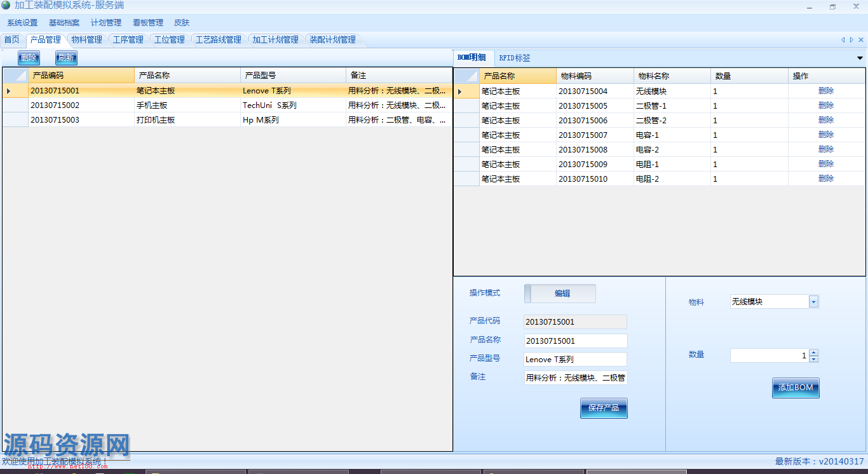This screenshot has width=868, height=474.
Task: Delete the 电容-2 BOM row
Action: (x=826, y=149)
